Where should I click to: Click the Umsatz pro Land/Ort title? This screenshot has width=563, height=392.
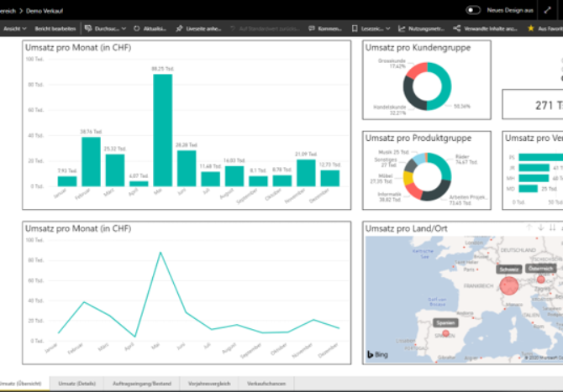[406, 228]
